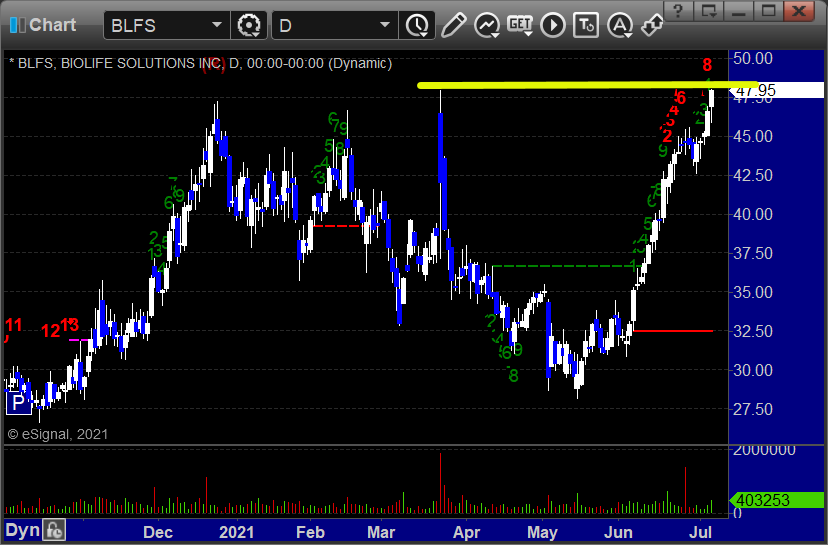Click the play replay button
828x545 pixels.
pyautogui.click(x=553, y=25)
